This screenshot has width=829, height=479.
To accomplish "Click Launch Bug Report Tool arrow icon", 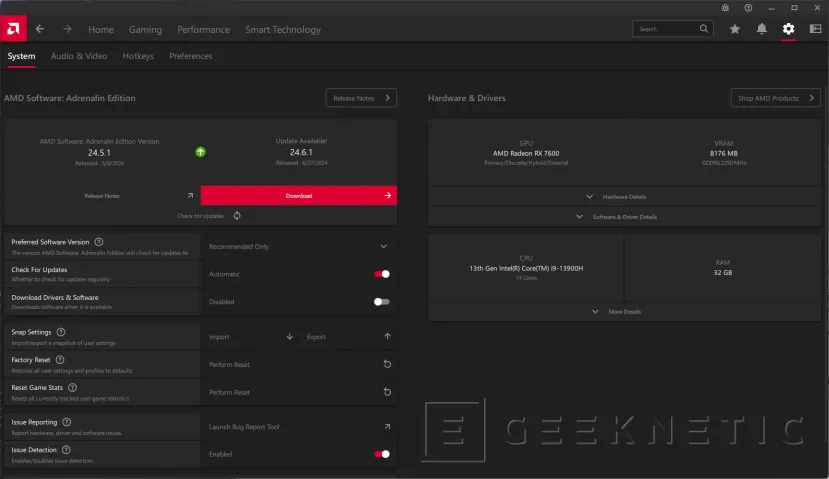I will click(388, 427).
